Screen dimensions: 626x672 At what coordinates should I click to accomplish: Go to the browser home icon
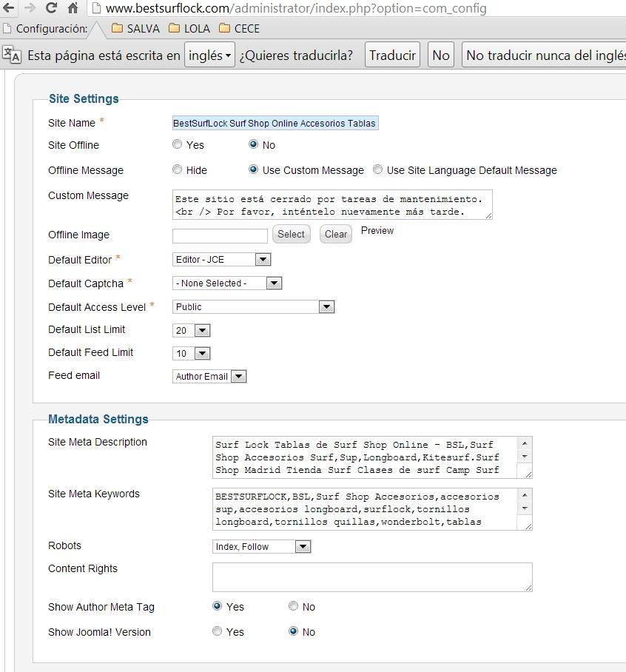point(73,7)
